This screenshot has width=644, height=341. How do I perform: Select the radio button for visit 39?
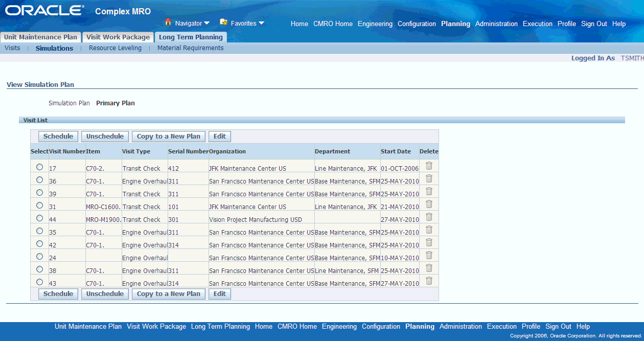point(39,193)
